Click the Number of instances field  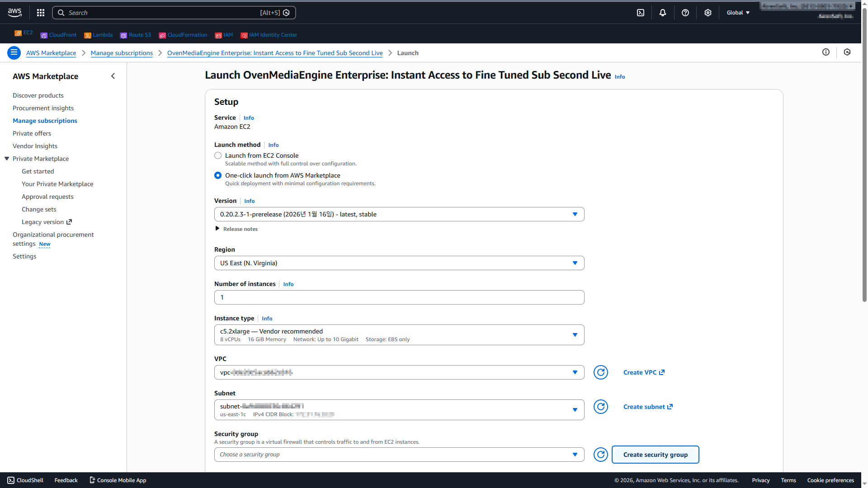(x=399, y=297)
